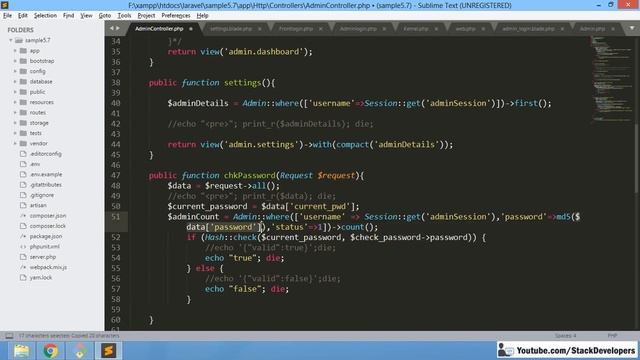Click the next-tab arrow
640x360 pixels.
pyautogui.click(x=118, y=28)
